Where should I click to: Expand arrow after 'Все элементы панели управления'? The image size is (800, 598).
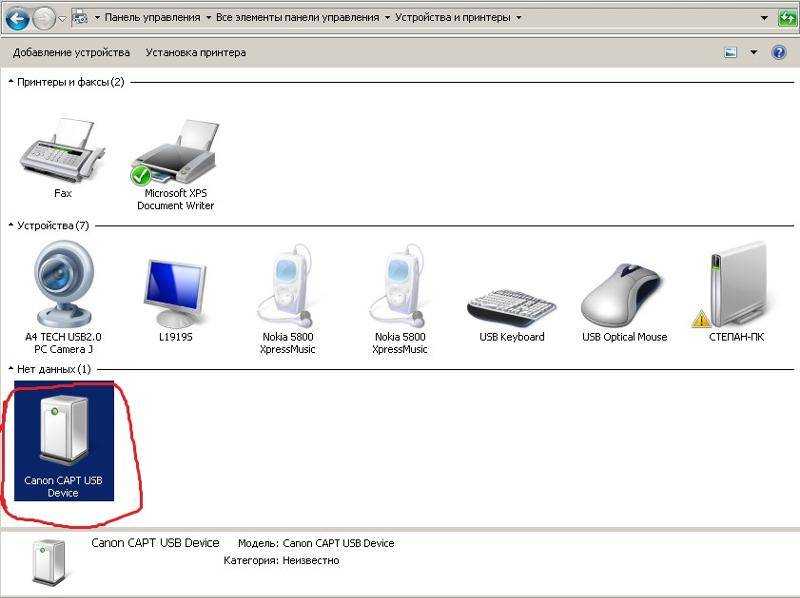click(x=387, y=18)
